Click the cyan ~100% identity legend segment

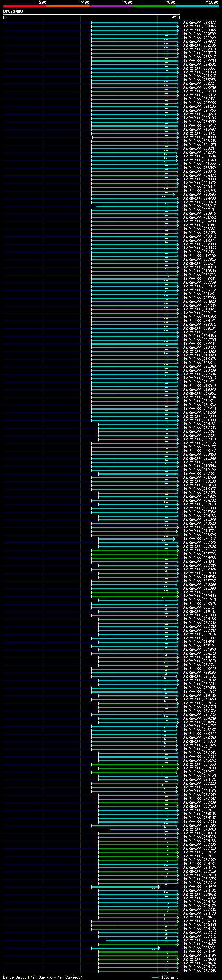click(x=197, y=6)
